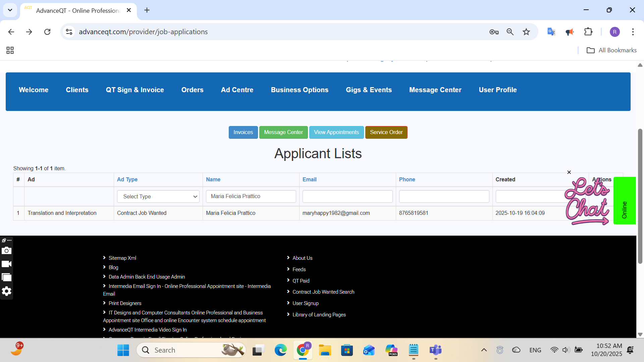Expand the Select Type dropdown
Screen dimensions: 644x362
click(x=158, y=196)
